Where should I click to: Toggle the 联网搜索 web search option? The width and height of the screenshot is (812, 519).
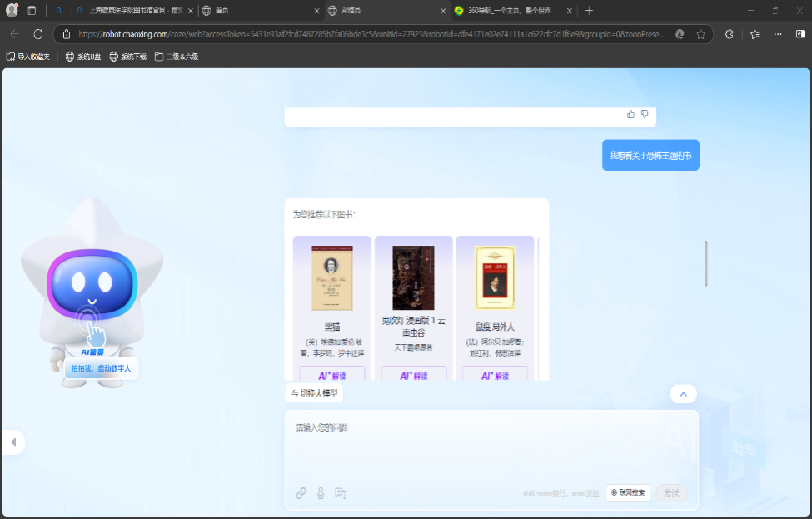tap(628, 492)
